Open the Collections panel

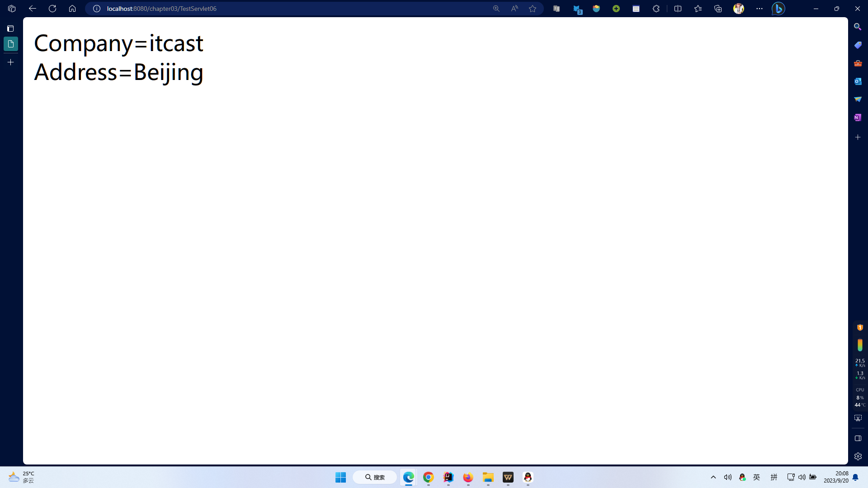[718, 9]
